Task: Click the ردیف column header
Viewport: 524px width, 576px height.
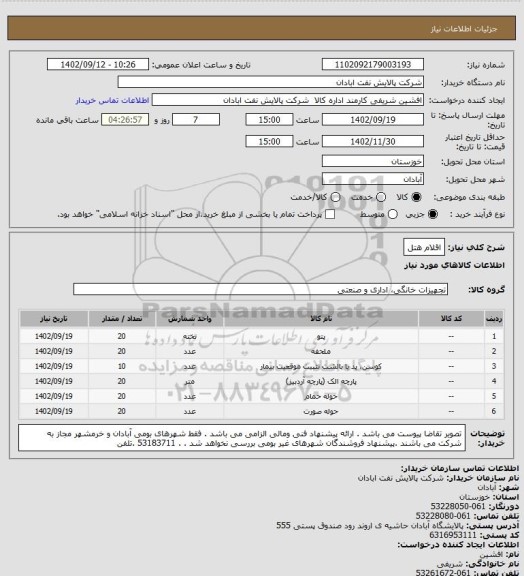Action: [x=494, y=319]
